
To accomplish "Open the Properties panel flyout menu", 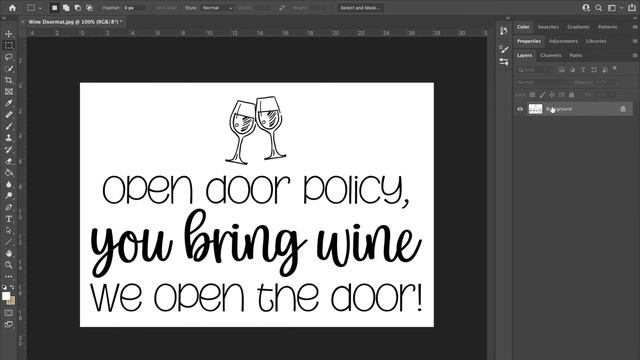I will [635, 41].
